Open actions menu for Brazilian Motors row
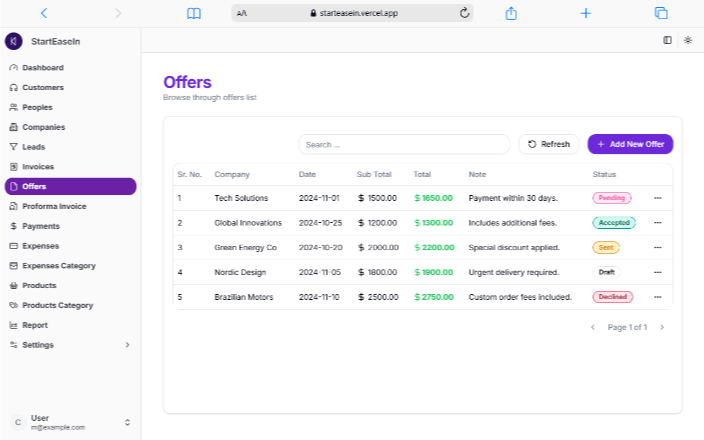The image size is (704, 440). pos(657,297)
